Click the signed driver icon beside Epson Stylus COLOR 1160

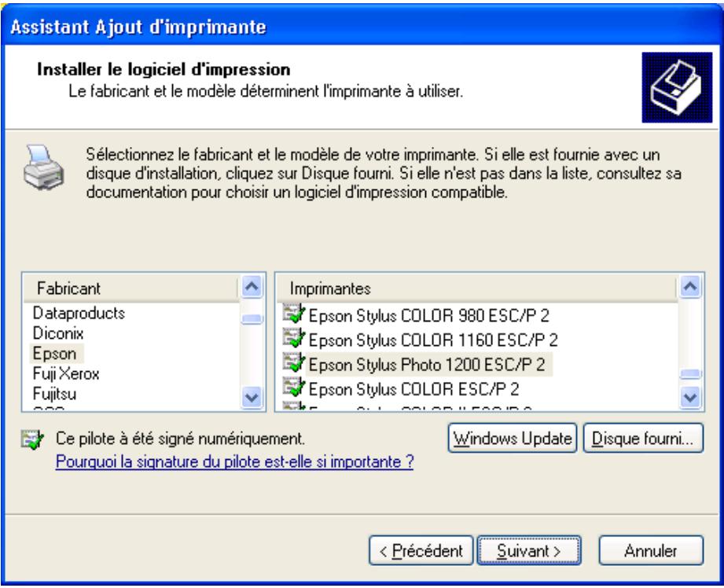(x=294, y=339)
